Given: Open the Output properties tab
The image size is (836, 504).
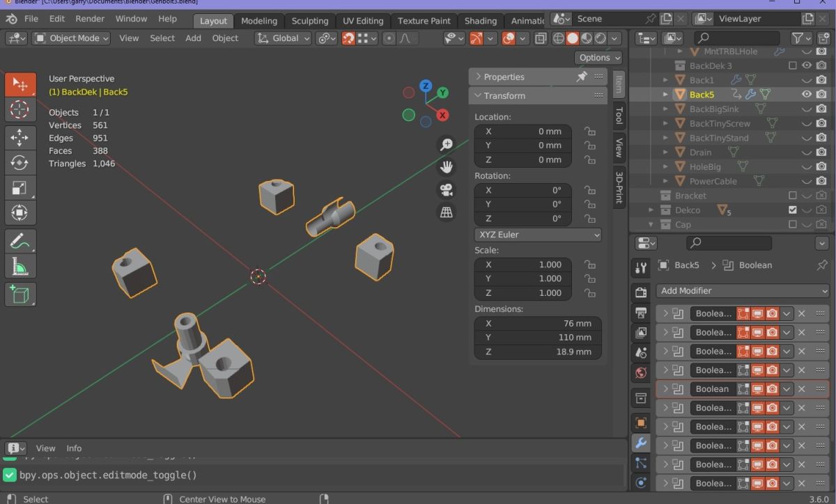Looking at the screenshot, I should point(642,313).
